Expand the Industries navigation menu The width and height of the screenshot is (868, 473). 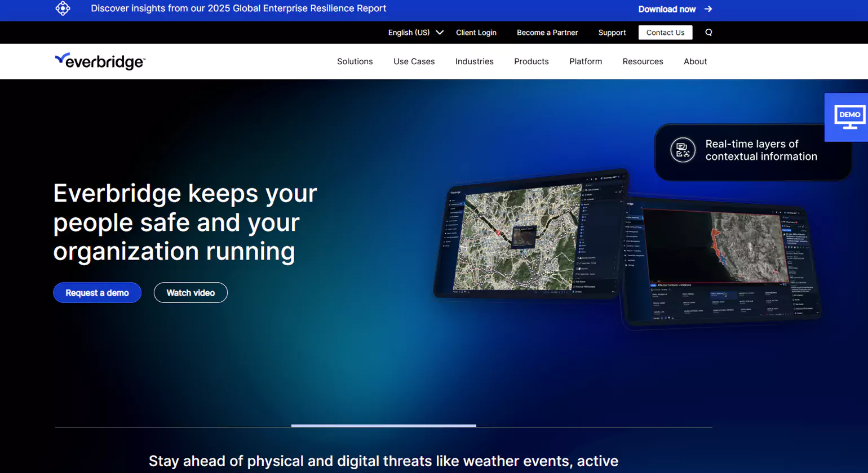[x=474, y=61]
